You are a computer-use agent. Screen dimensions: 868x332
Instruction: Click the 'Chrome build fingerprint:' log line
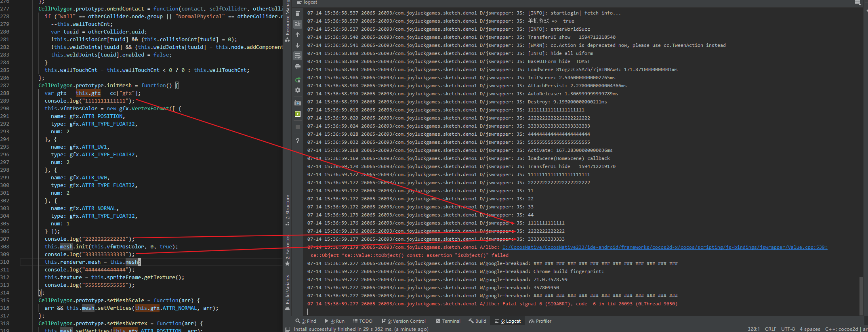coord(456,271)
